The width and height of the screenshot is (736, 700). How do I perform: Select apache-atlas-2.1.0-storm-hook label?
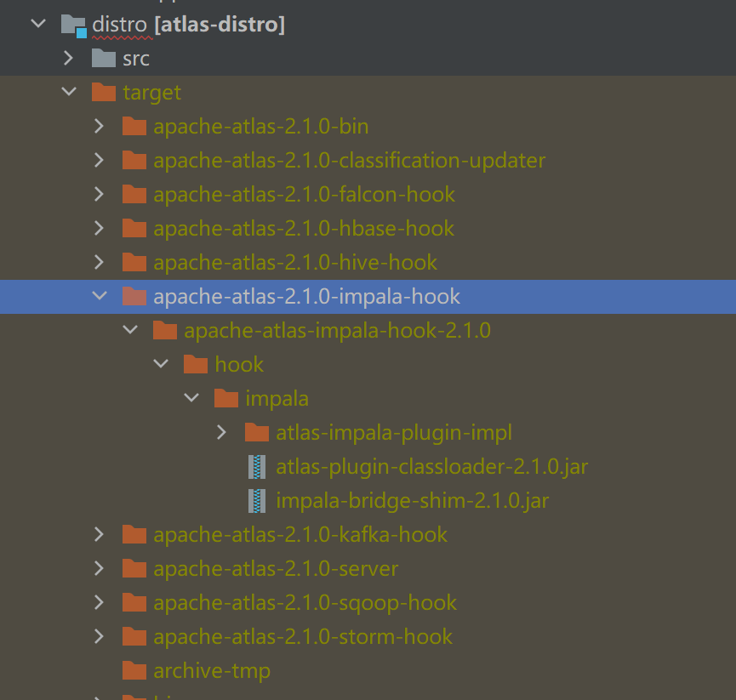click(x=303, y=637)
